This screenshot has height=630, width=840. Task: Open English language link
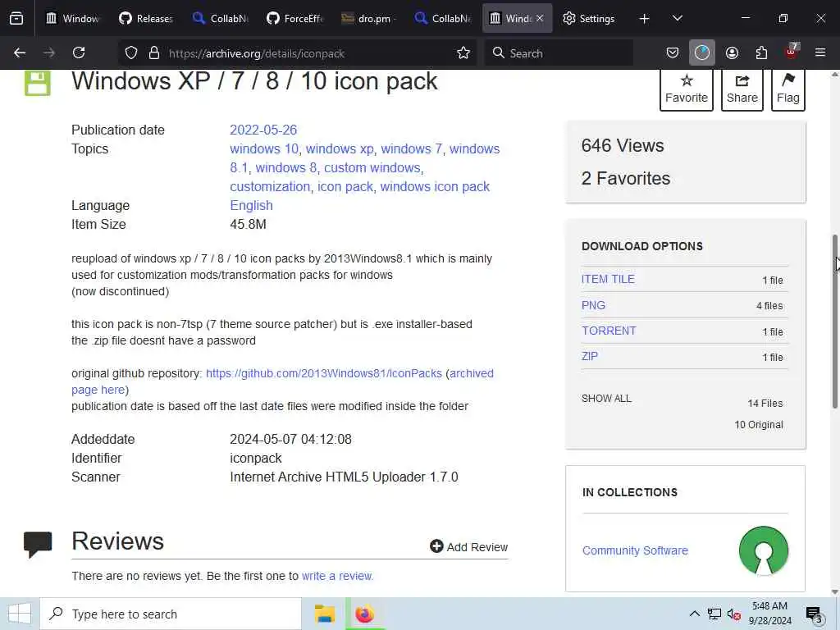tap(251, 205)
